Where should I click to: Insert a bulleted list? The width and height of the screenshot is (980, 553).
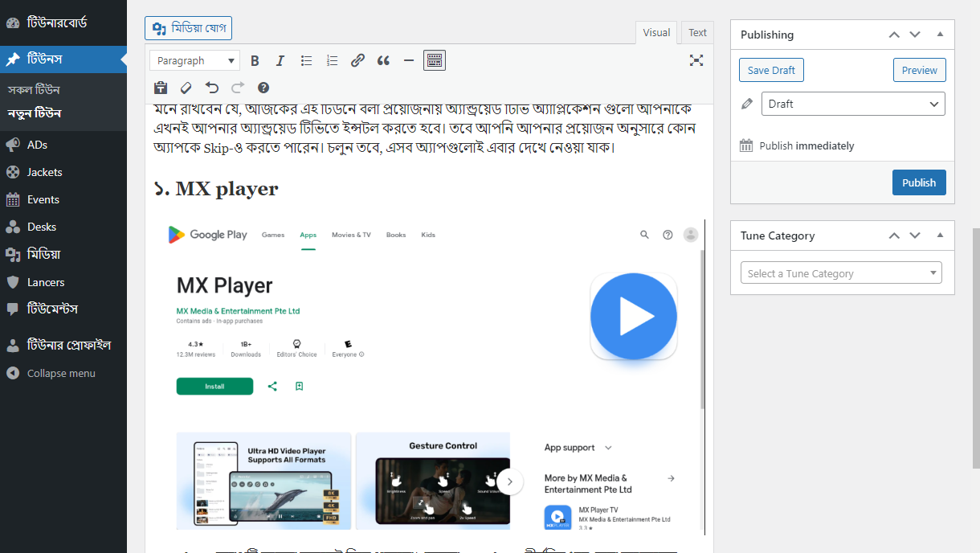(x=306, y=60)
